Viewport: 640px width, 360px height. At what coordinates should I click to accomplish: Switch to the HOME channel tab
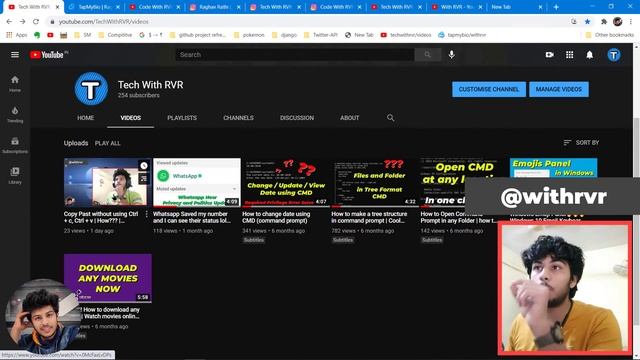pos(85,118)
